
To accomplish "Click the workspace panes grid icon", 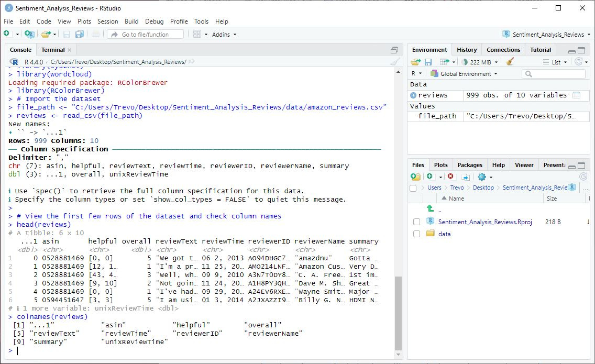I will coord(196,34).
